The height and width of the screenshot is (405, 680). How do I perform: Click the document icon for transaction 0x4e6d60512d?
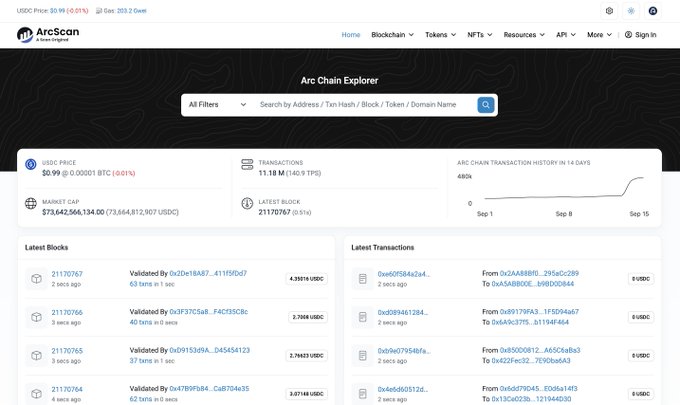[363, 394]
